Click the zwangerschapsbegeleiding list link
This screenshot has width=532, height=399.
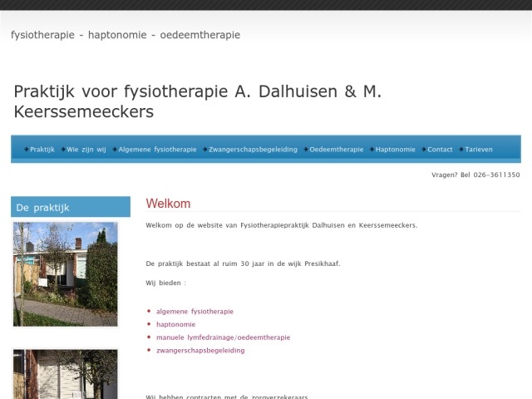(x=200, y=350)
